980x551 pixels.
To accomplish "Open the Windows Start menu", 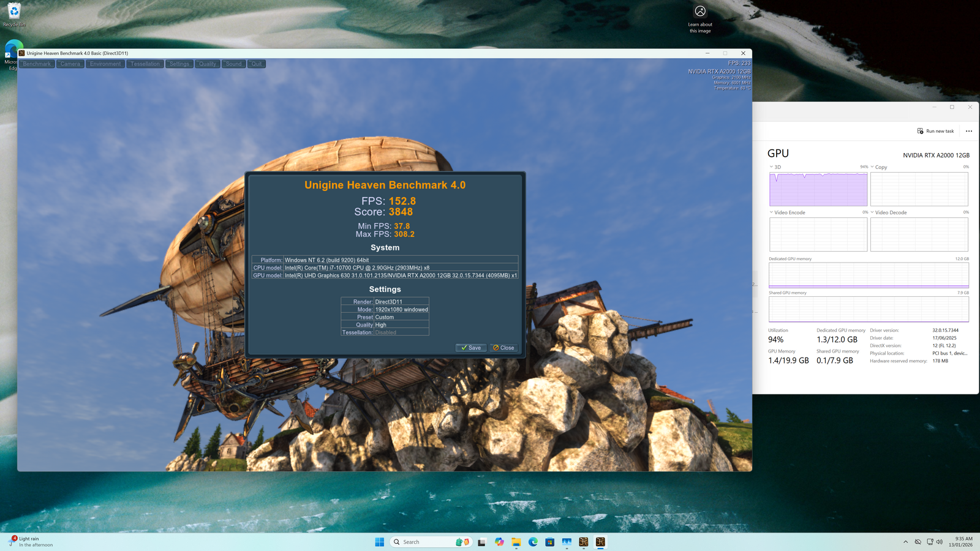I will click(379, 542).
